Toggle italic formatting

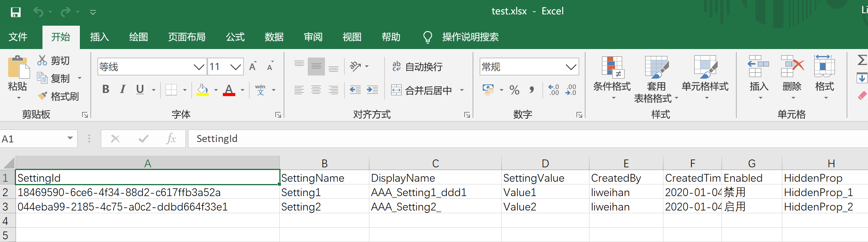123,89
